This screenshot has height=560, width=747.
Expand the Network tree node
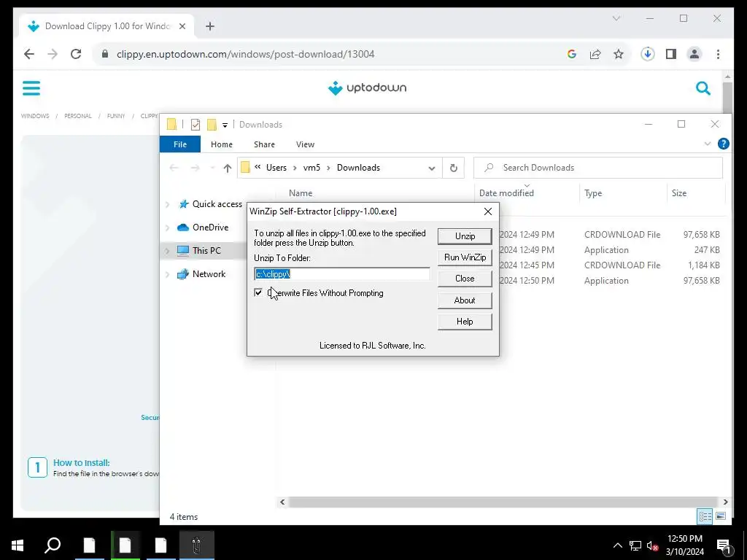pyautogui.click(x=167, y=274)
